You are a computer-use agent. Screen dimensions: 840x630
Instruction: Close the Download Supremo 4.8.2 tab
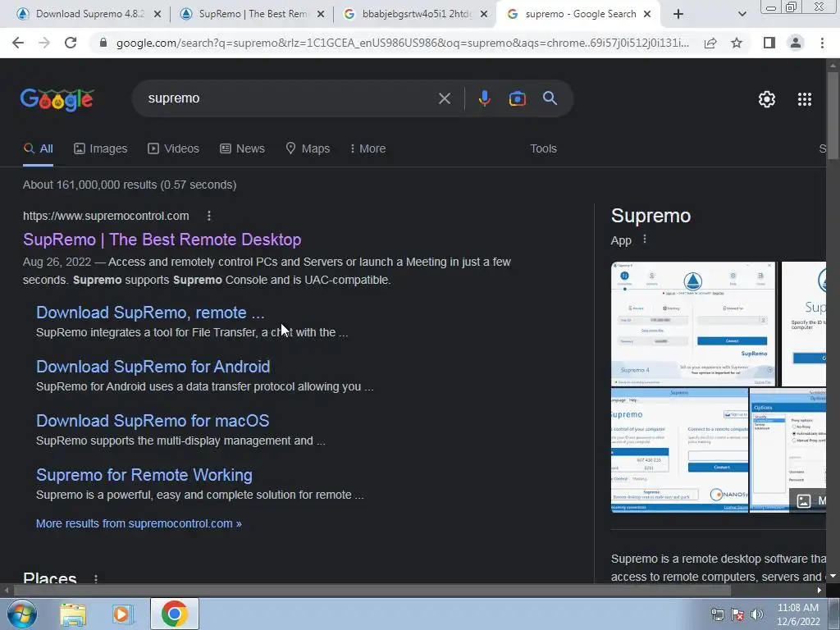point(157,15)
